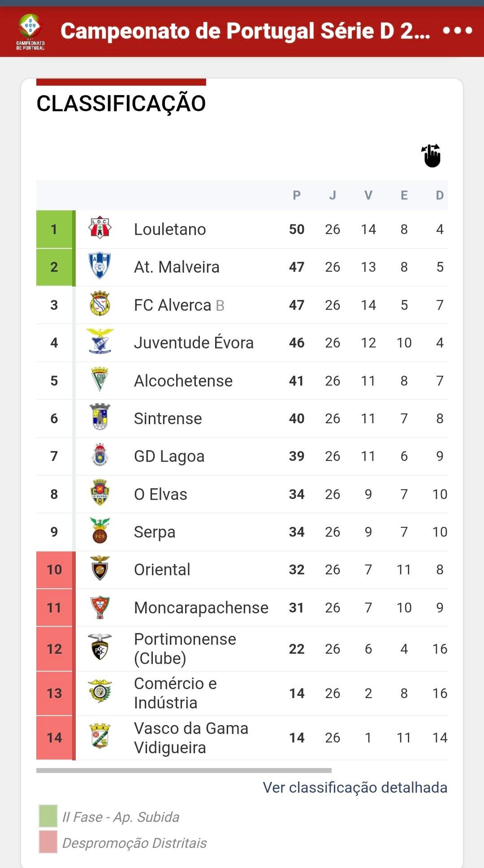Click the Sintrense club crest
484x868 pixels.
(x=99, y=417)
